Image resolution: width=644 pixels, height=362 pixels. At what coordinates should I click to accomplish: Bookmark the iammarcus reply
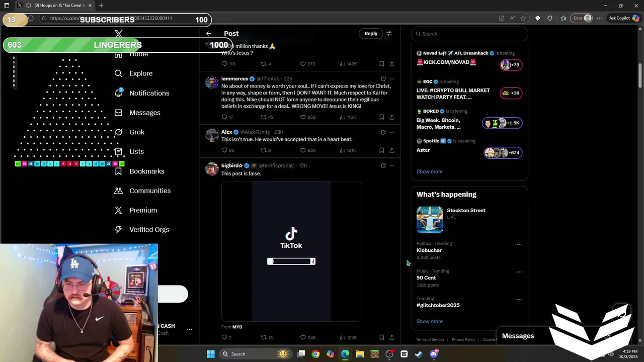click(382, 117)
